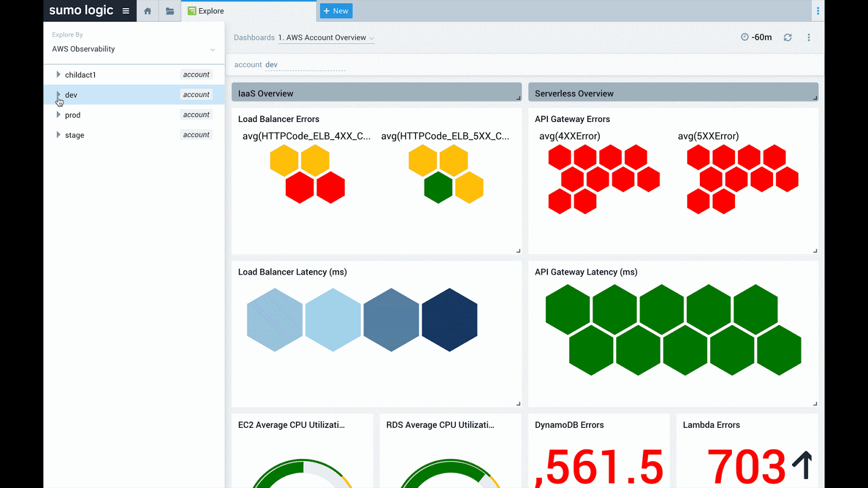
Task: Expand the dev account tree node
Action: (x=59, y=94)
